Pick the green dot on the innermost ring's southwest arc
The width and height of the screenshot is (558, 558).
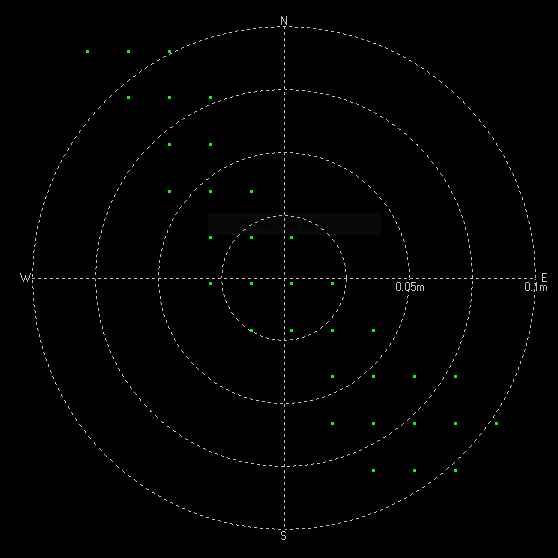tap(252, 331)
